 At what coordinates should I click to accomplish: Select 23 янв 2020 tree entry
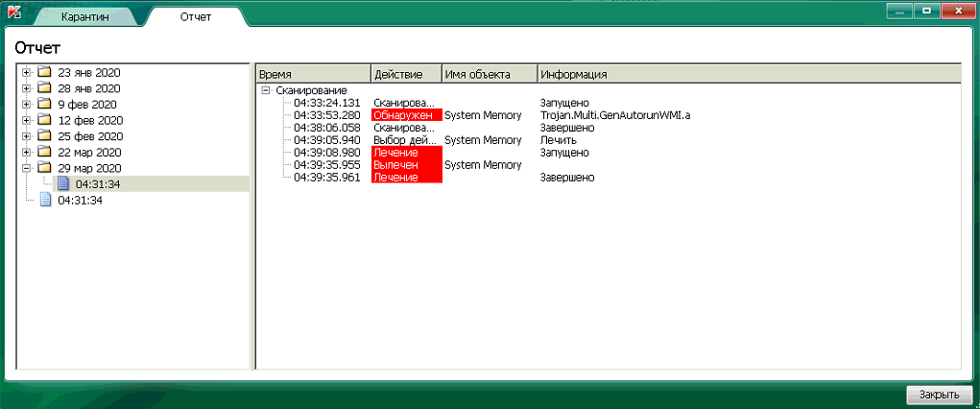pyautogui.click(x=88, y=73)
